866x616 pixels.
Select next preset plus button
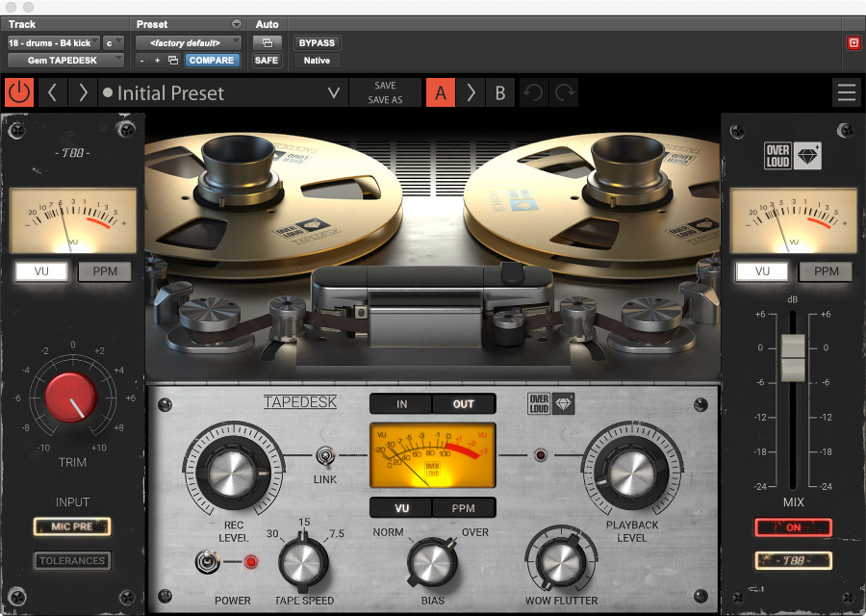158,61
